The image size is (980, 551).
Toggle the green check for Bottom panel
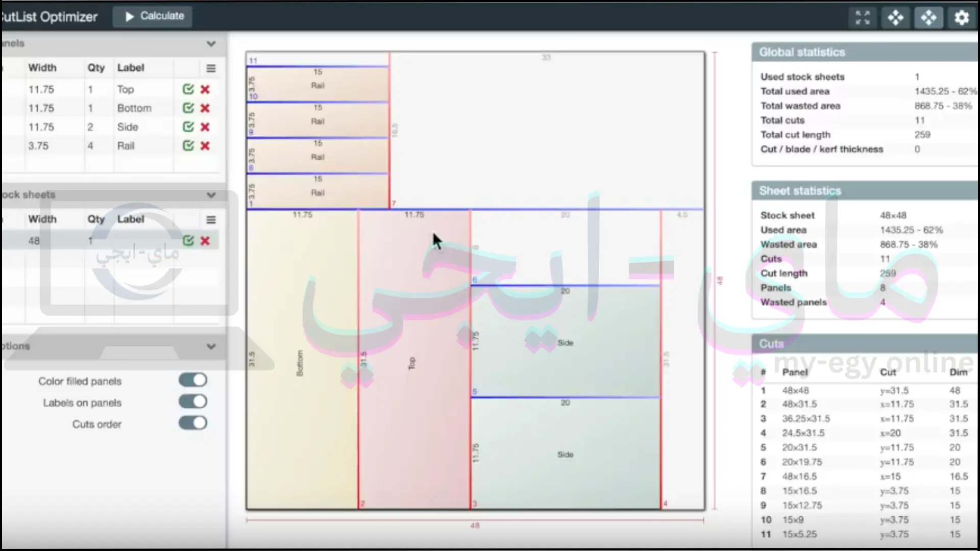[x=188, y=108]
